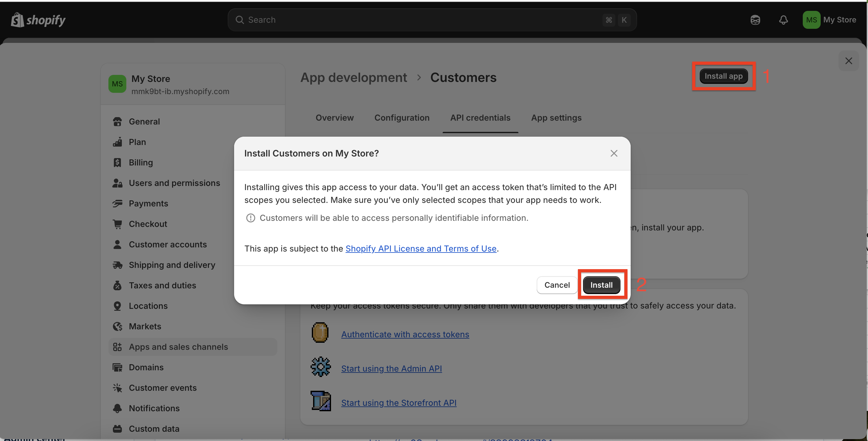Focus the Search field in top bar

(x=421, y=20)
